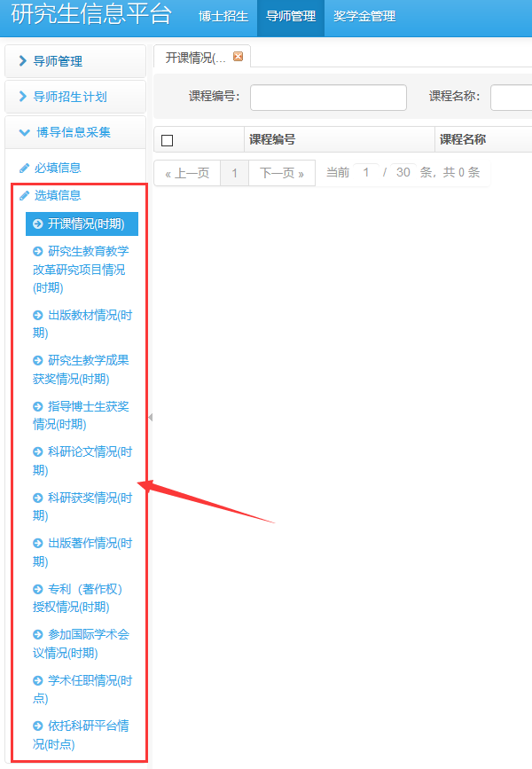This screenshot has width=532, height=769.
Task: Go to the next page with 下一页
Action: 282,173
